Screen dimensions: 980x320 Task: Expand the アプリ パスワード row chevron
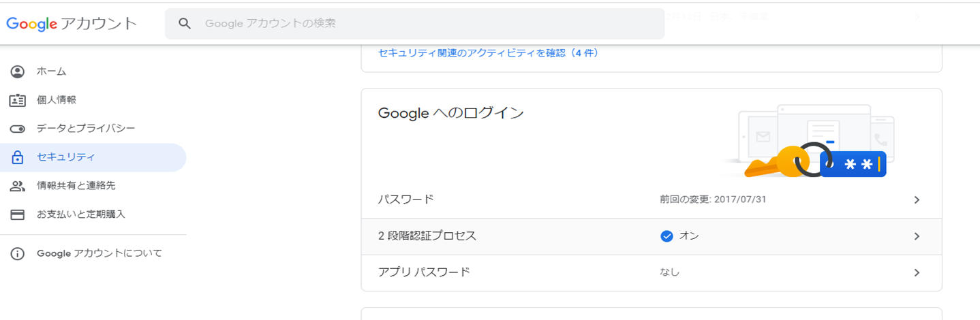click(x=917, y=273)
